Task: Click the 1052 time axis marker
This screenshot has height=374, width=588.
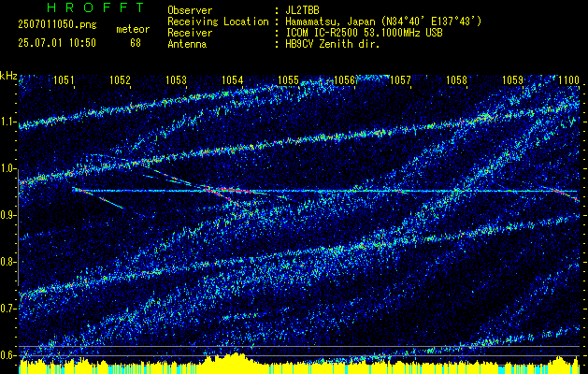Action: 120,79
